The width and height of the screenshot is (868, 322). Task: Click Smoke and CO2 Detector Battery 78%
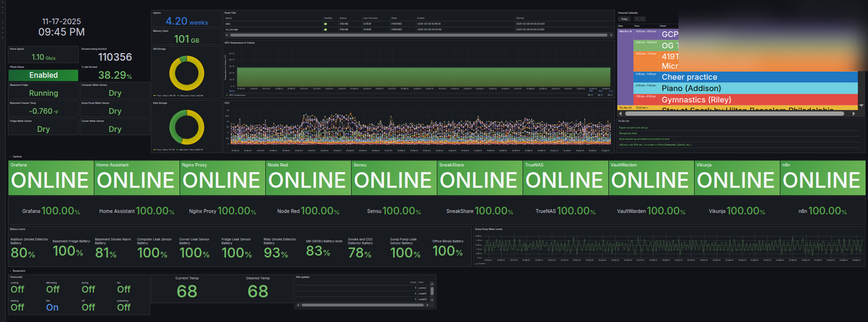tap(360, 253)
